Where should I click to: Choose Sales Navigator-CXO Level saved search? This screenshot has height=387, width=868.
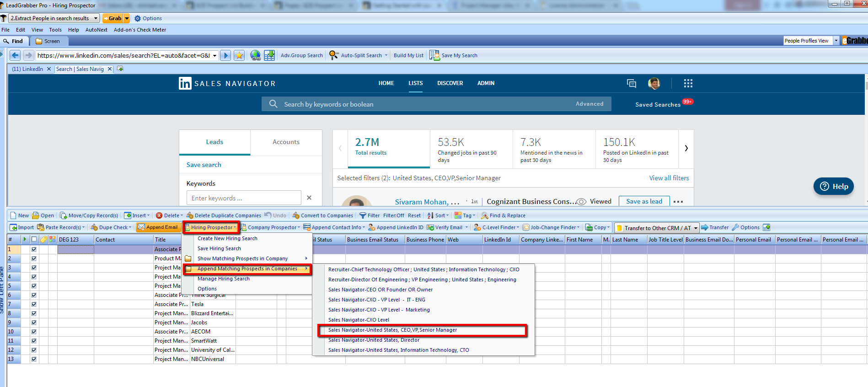pos(359,320)
